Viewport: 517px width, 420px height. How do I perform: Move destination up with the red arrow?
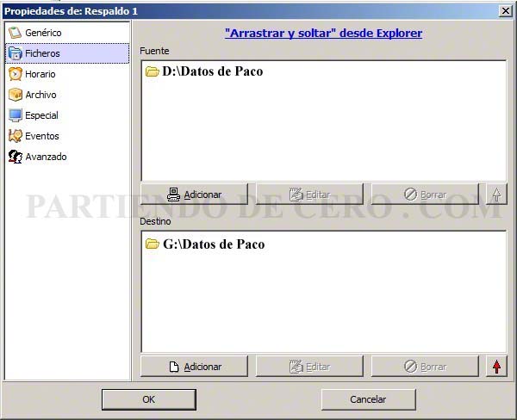pos(496,367)
